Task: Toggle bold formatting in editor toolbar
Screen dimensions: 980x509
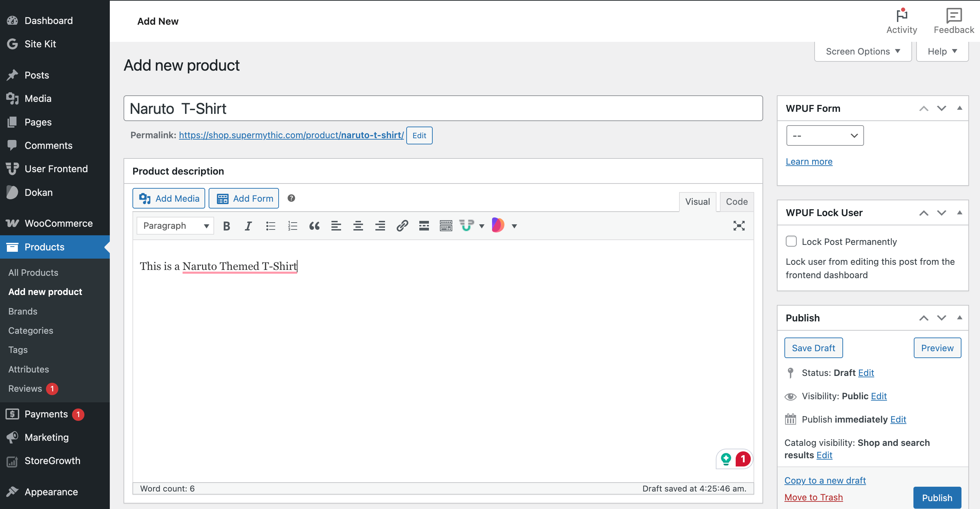Action: coord(226,226)
